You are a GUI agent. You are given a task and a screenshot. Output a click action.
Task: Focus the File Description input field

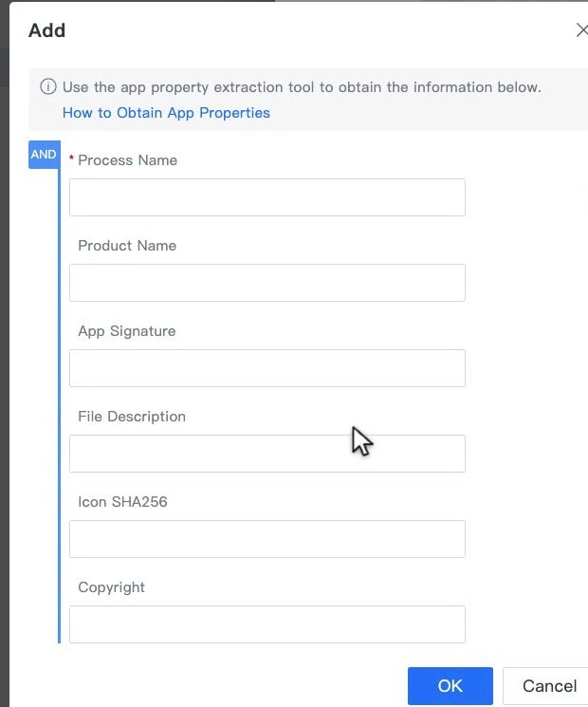(267, 454)
